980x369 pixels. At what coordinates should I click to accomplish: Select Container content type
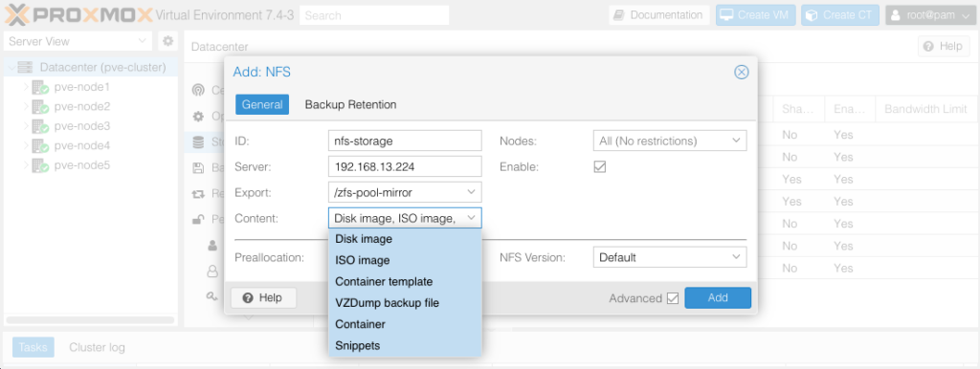[405, 324]
